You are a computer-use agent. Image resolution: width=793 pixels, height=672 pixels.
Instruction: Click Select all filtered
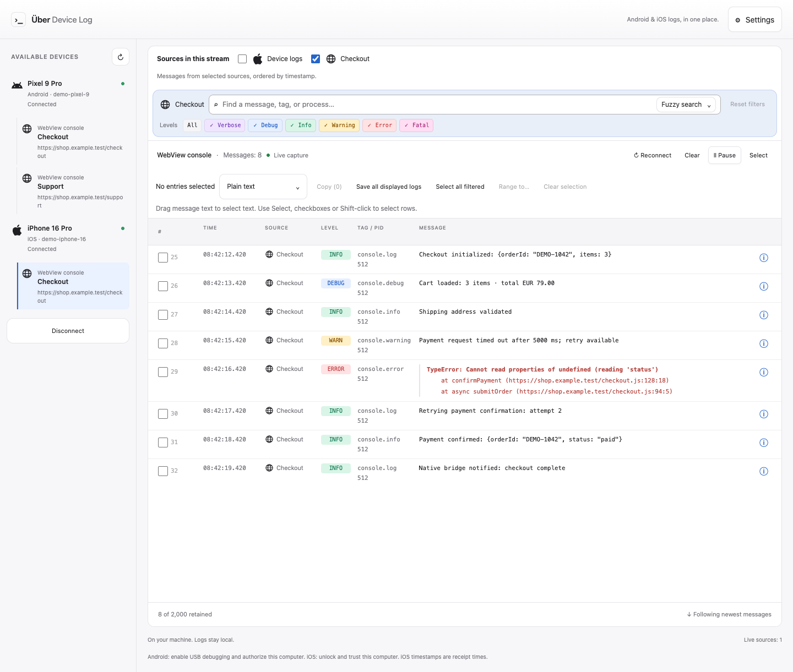[x=460, y=187]
